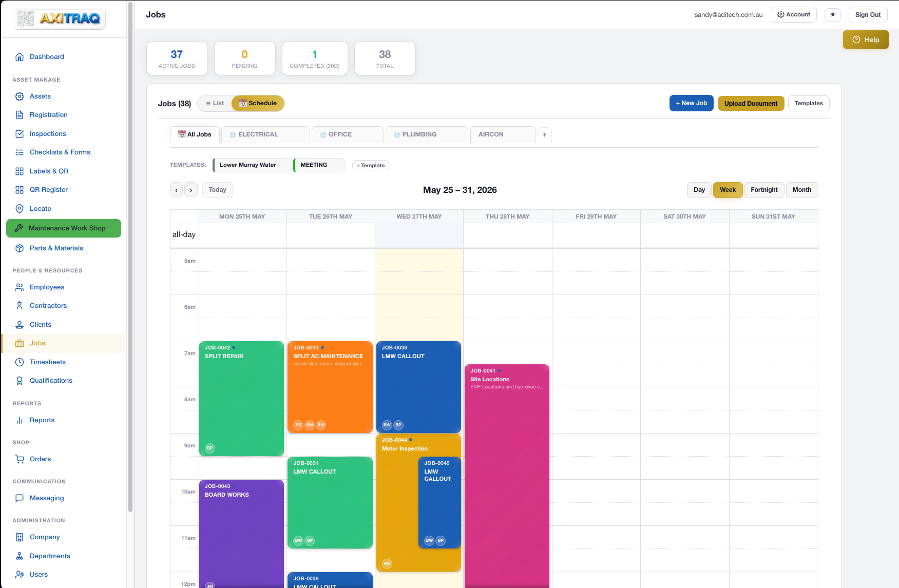Image resolution: width=899 pixels, height=588 pixels.
Task: Click the AXITRAQ logo
Action: (60, 19)
